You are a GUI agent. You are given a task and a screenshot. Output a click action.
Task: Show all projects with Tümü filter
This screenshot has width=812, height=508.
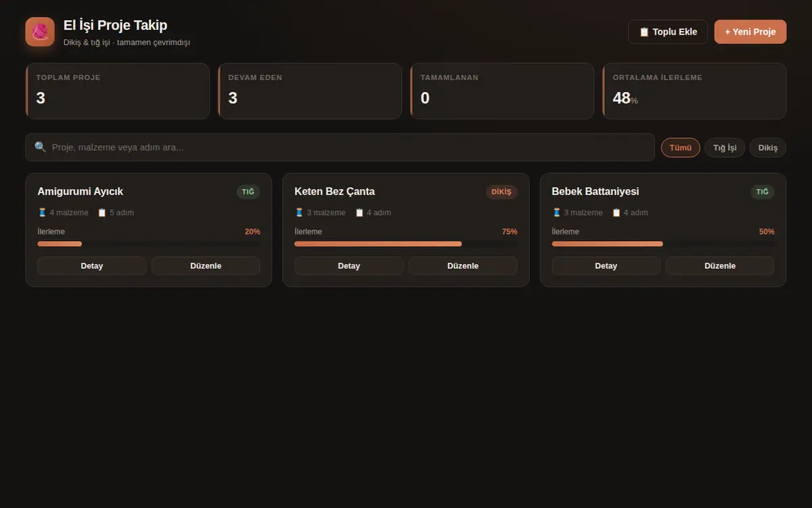[681, 148]
